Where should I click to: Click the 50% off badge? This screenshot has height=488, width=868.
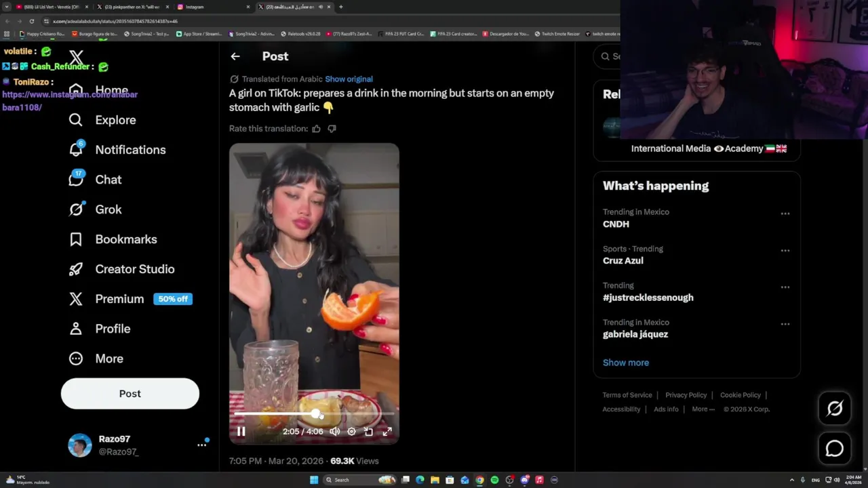[173, 299]
